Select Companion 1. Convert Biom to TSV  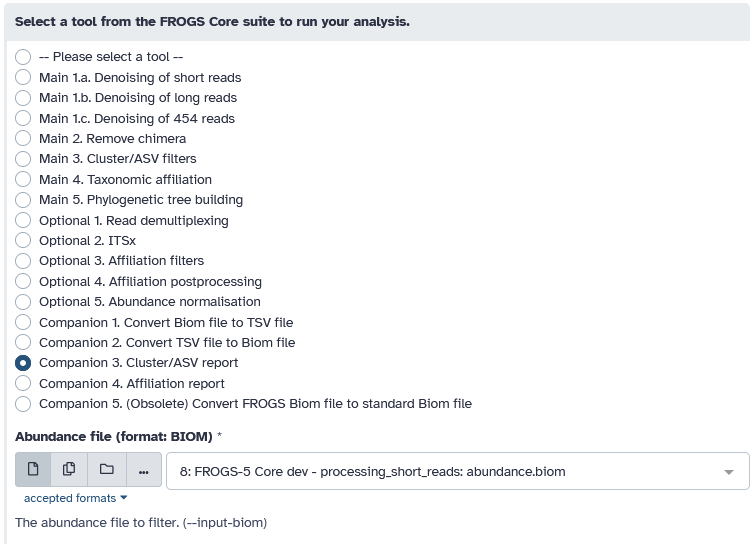coord(23,322)
